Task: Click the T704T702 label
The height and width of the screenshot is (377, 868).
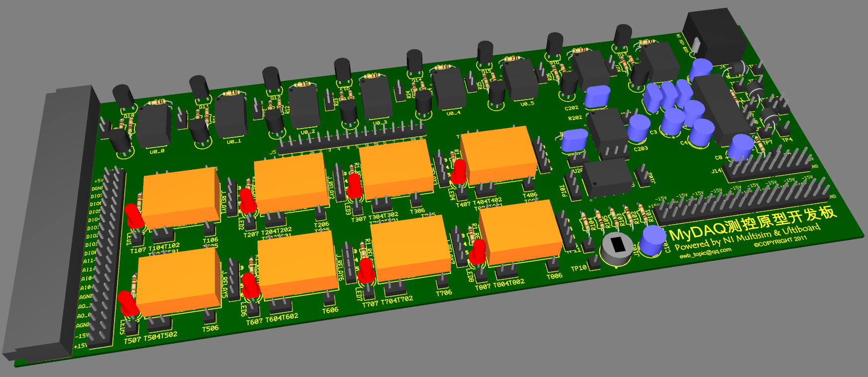Action: click(397, 300)
